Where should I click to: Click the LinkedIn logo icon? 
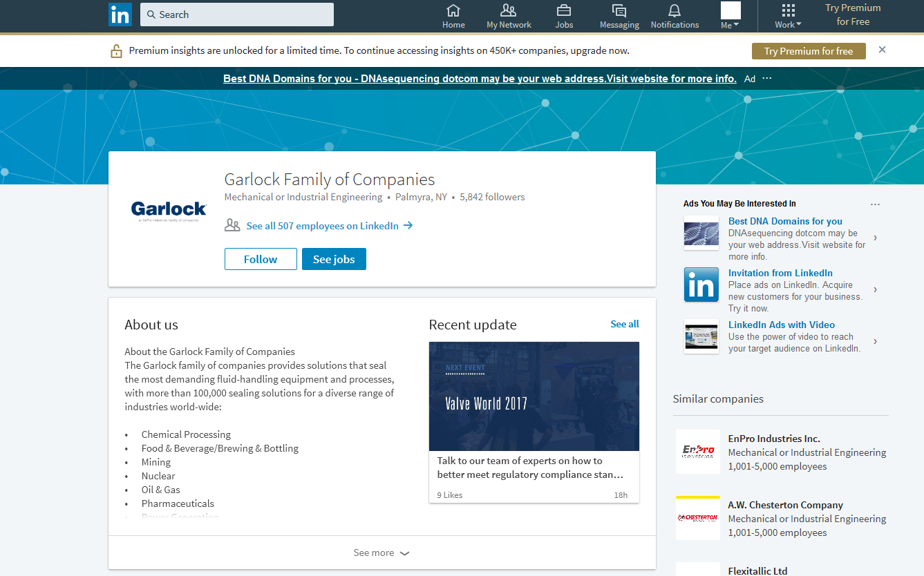point(120,15)
